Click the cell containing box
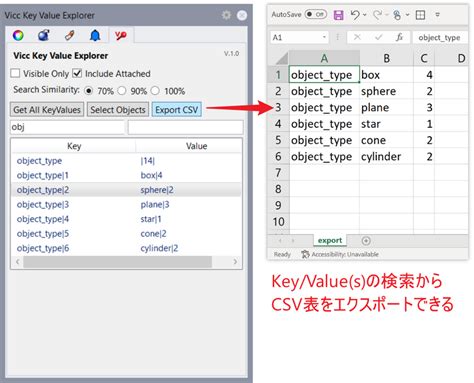This screenshot has height=383, width=474. click(386, 75)
